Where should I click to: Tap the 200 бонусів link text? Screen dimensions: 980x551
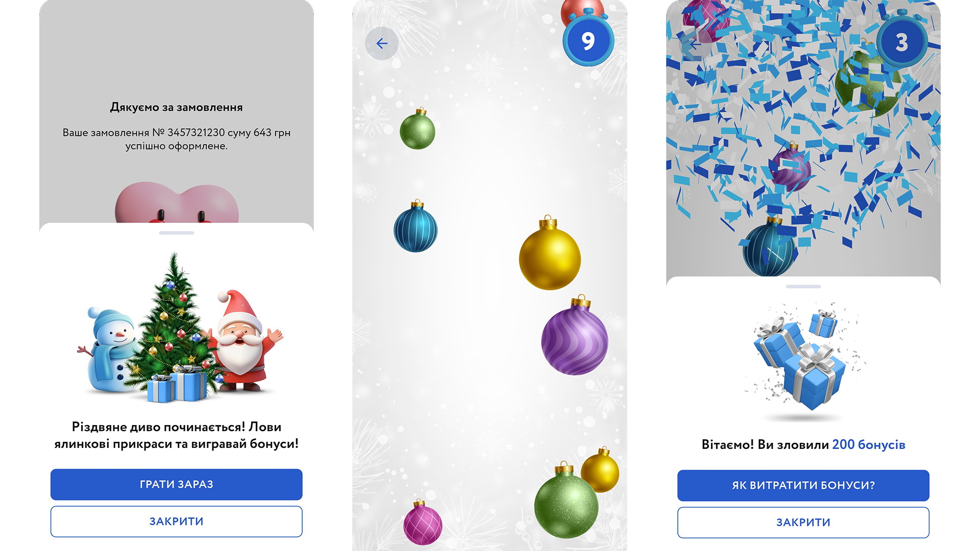tap(869, 444)
